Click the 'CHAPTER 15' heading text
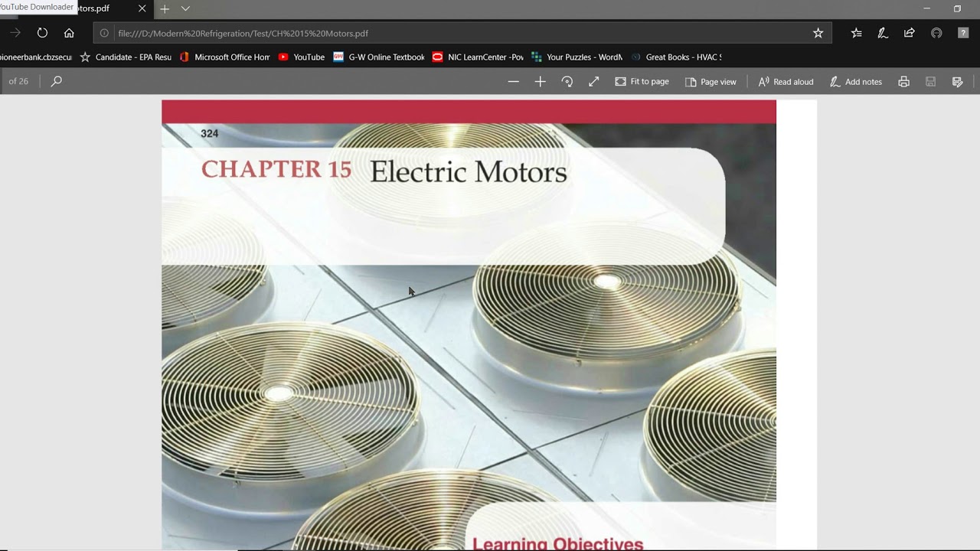Image resolution: width=980 pixels, height=551 pixels. [x=276, y=169]
